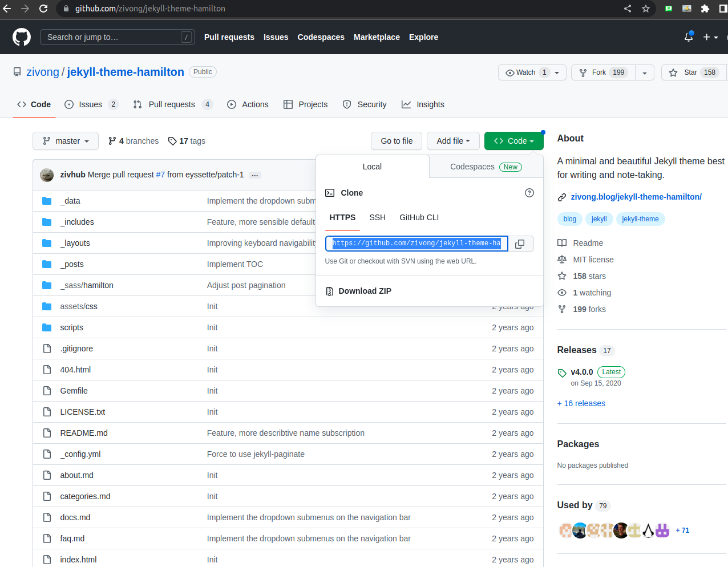Open browser extensions puzzle icon
The width and height of the screenshot is (728, 567).
click(705, 9)
